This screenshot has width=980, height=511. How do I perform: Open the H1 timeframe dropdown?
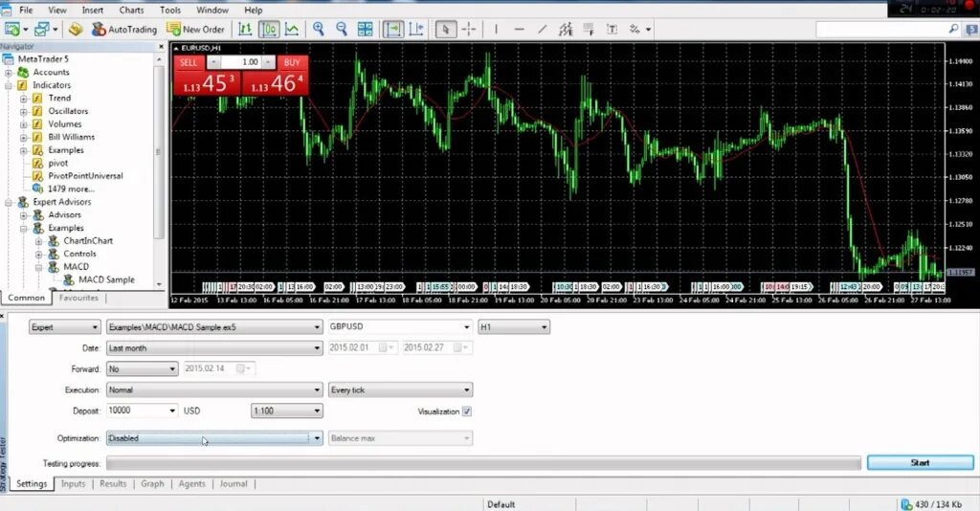point(514,326)
